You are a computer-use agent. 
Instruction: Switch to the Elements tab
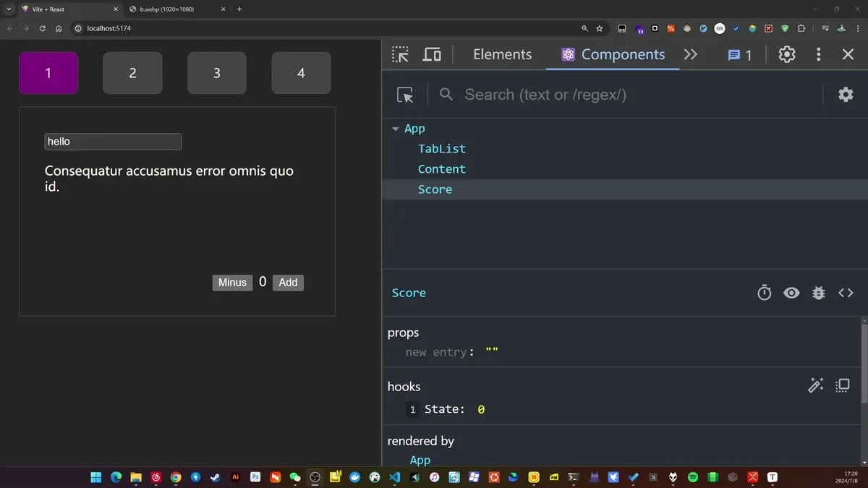pyautogui.click(x=502, y=54)
